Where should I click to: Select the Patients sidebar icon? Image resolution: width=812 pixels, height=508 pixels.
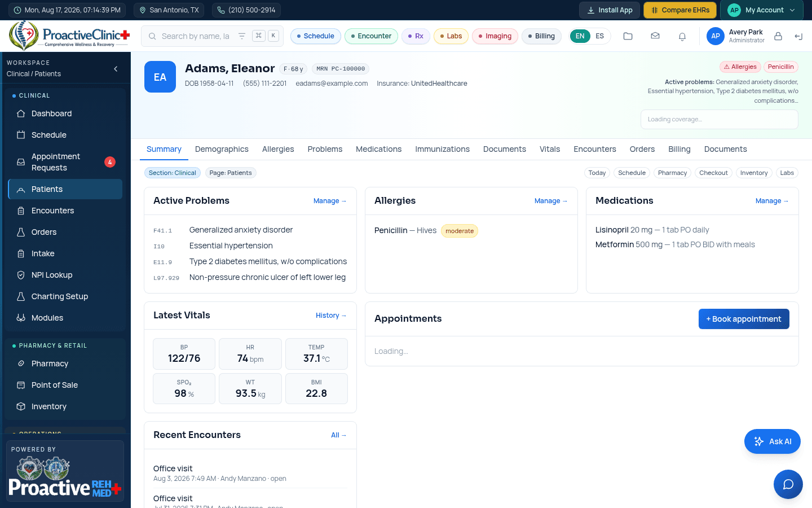[21, 189]
